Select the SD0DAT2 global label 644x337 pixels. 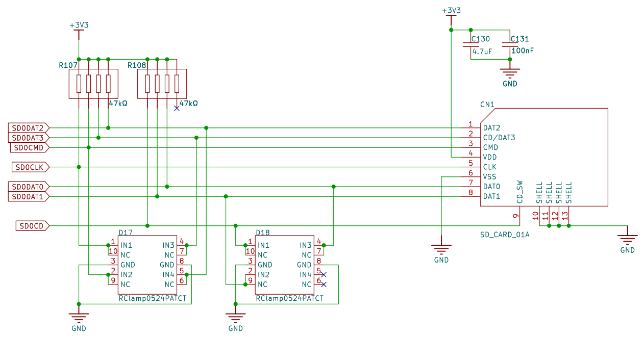[x=28, y=127]
